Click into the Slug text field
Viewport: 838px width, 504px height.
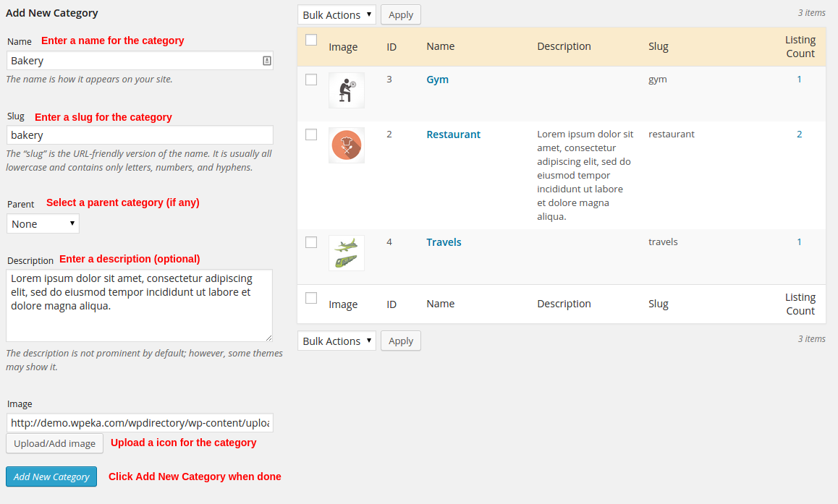(140, 135)
